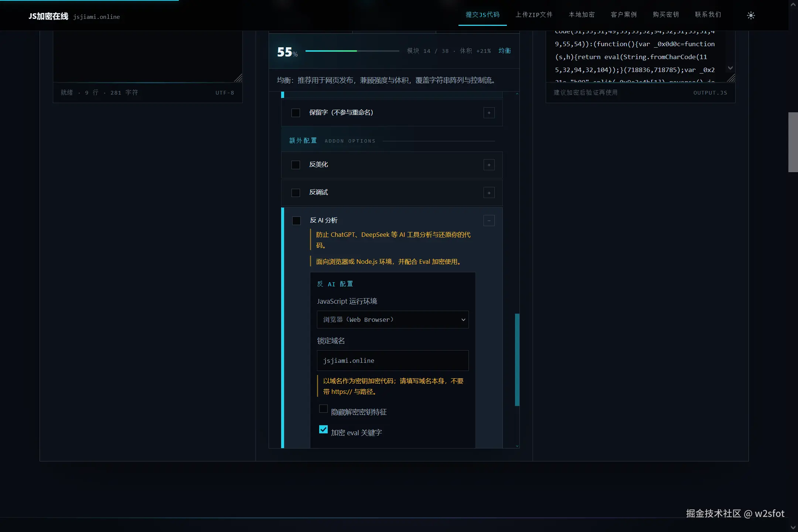Check 隐藏解密密钥特征 option
Viewport: 798px width, 532px height.
[x=323, y=409]
